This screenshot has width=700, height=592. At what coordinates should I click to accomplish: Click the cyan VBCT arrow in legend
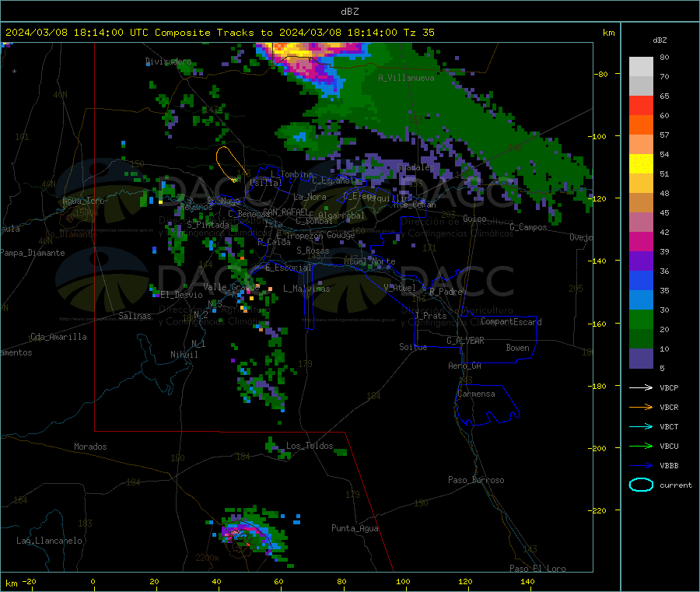641,426
